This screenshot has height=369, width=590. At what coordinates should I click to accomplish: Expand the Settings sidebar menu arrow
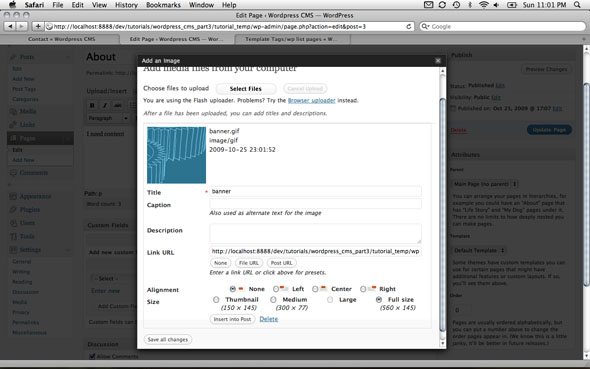68,250
